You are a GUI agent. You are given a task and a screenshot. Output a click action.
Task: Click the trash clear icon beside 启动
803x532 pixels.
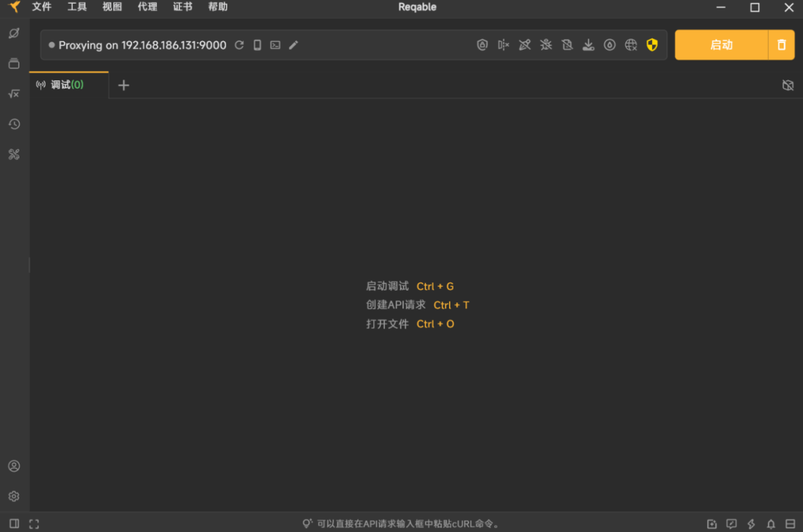tap(781, 45)
